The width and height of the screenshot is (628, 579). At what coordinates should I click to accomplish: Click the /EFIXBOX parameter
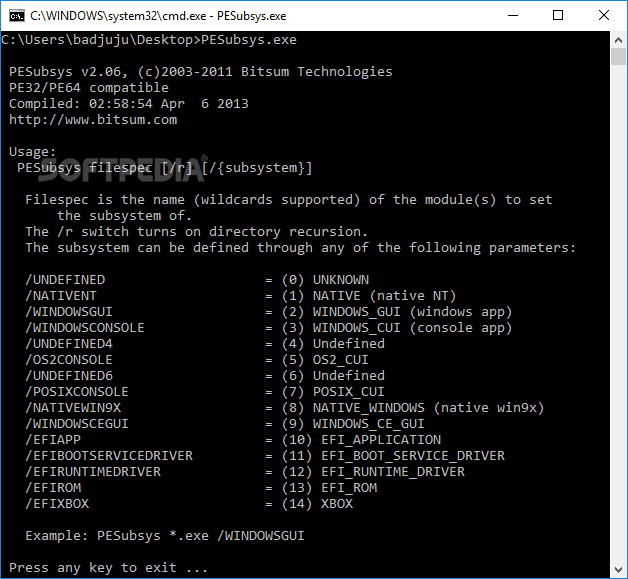[57, 504]
